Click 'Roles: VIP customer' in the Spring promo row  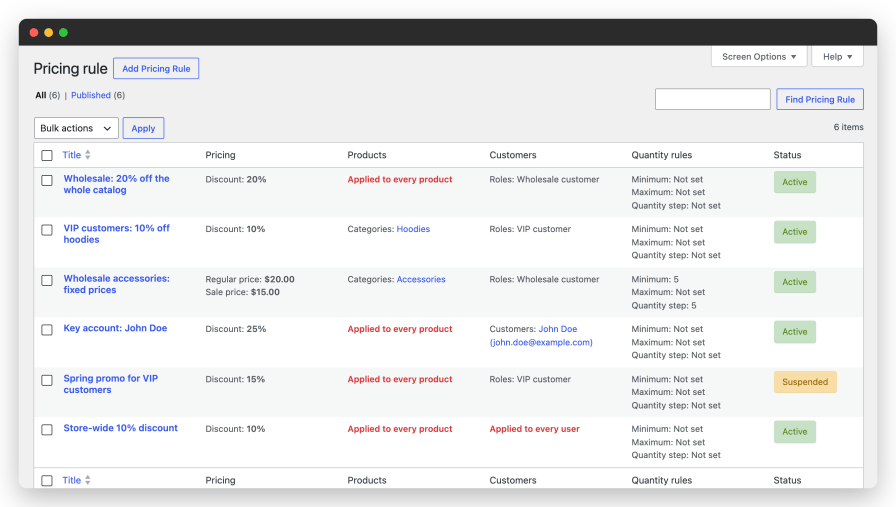pos(530,380)
